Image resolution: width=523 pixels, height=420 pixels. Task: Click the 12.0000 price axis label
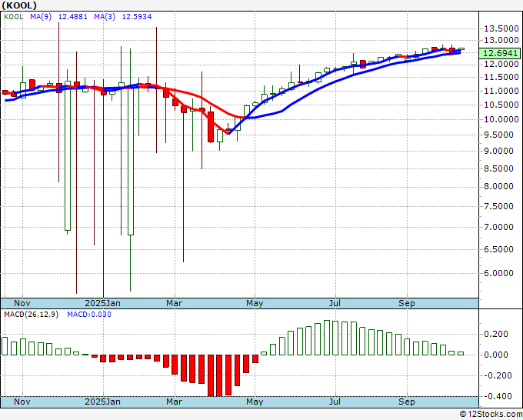click(x=501, y=65)
